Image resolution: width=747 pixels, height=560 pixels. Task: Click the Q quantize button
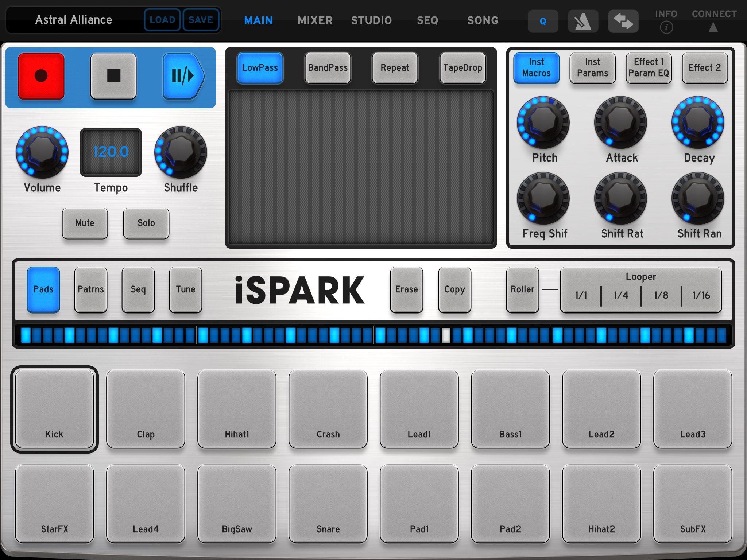tap(543, 22)
